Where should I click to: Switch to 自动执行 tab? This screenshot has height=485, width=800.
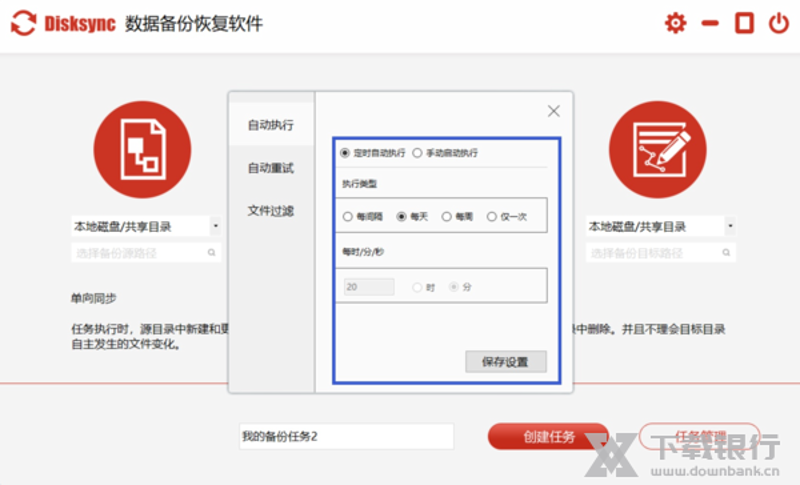(271, 125)
